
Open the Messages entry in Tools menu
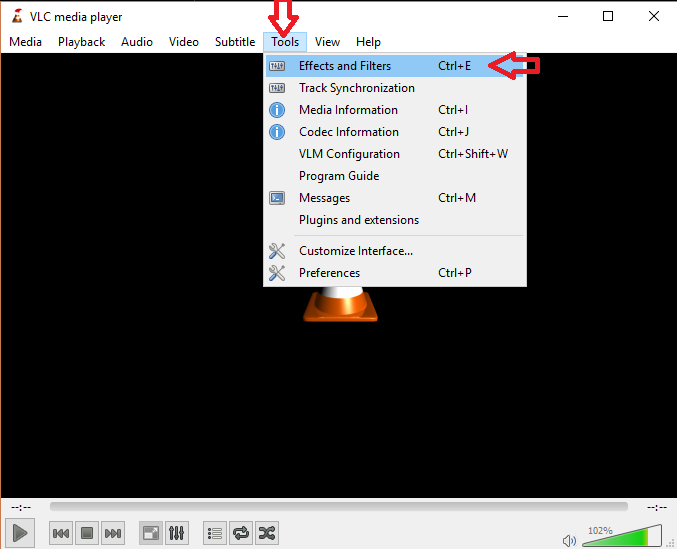click(x=395, y=198)
